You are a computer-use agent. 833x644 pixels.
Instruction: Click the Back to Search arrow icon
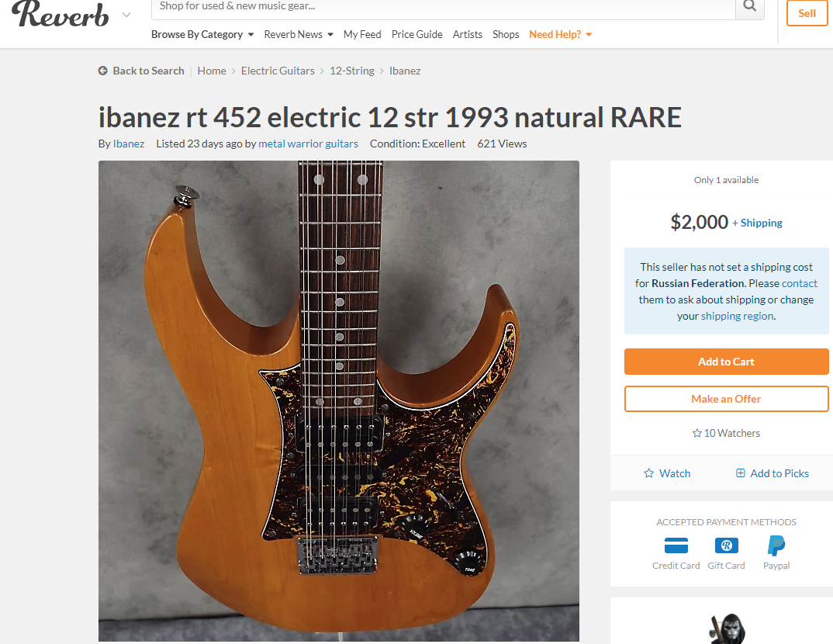pyautogui.click(x=102, y=71)
